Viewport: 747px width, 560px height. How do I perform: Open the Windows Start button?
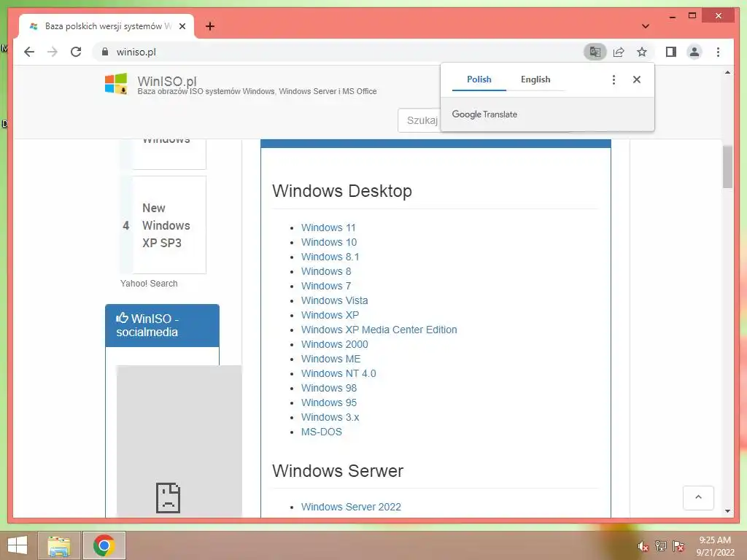pos(18,545)
